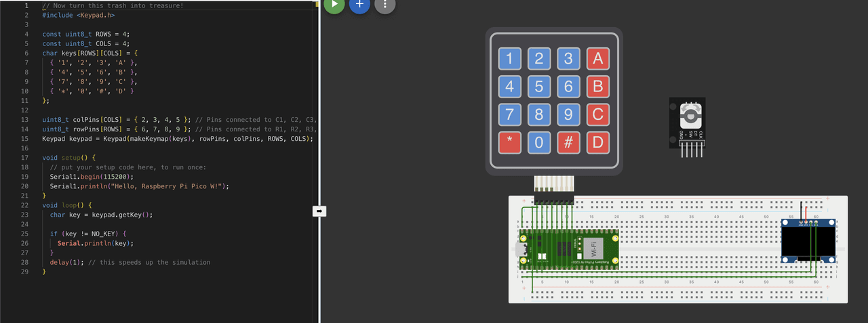Viewport: 868px width, 323px height.
Task: Start the simulation with the green play button
Action: coord(334,4)
